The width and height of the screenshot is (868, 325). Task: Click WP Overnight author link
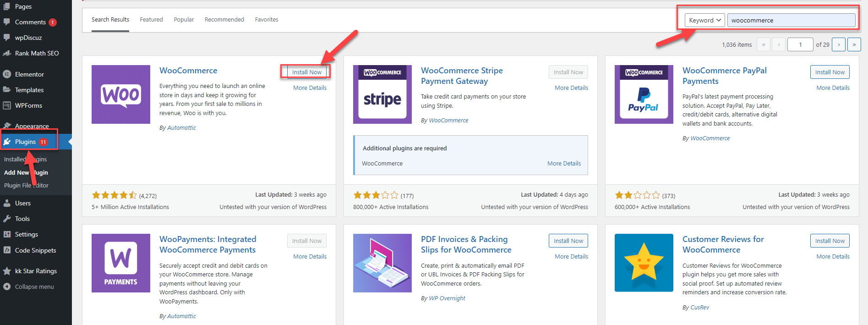(447, 298)
